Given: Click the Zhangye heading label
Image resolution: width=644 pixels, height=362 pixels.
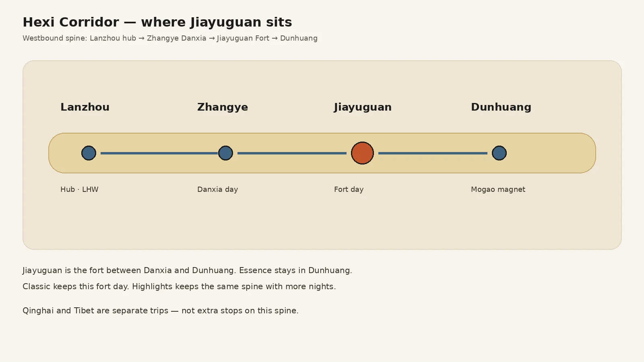Looking at the screenshot, I should pos(223,107).
